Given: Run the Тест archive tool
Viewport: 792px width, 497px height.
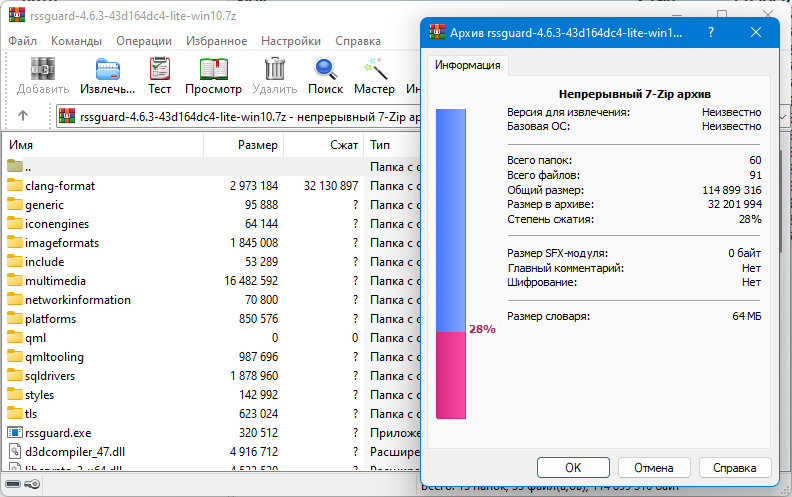Looking at the screenshot, I should pos(160,69).
